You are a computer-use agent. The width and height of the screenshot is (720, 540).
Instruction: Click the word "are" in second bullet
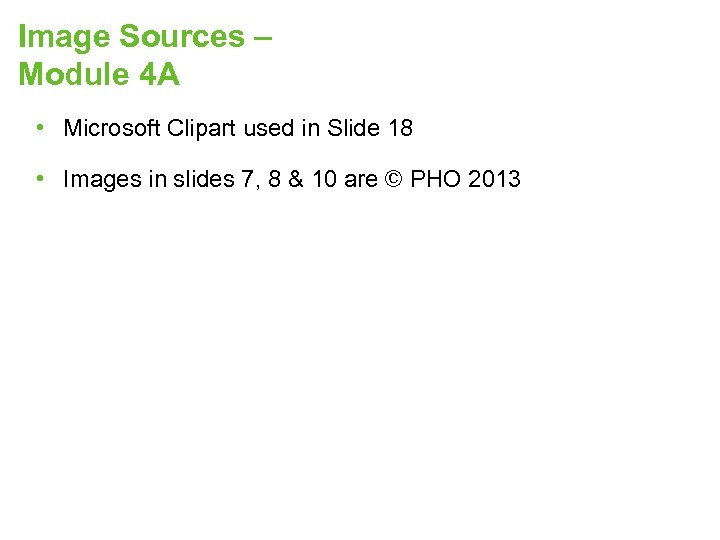tap(361, 180)
